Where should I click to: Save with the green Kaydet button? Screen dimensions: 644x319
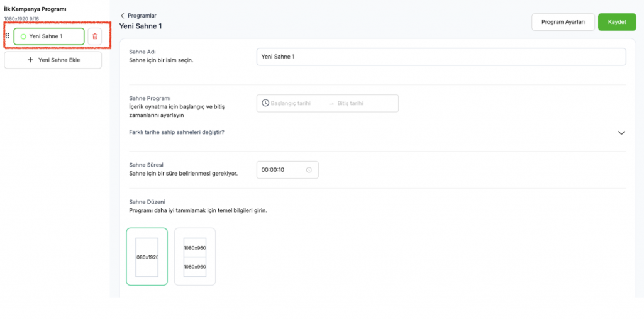point(616,22)
